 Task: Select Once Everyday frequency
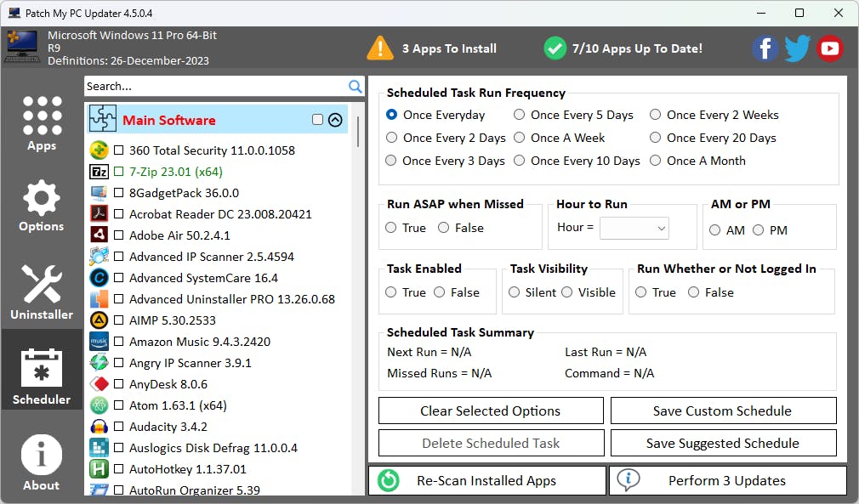coord(391,115)
